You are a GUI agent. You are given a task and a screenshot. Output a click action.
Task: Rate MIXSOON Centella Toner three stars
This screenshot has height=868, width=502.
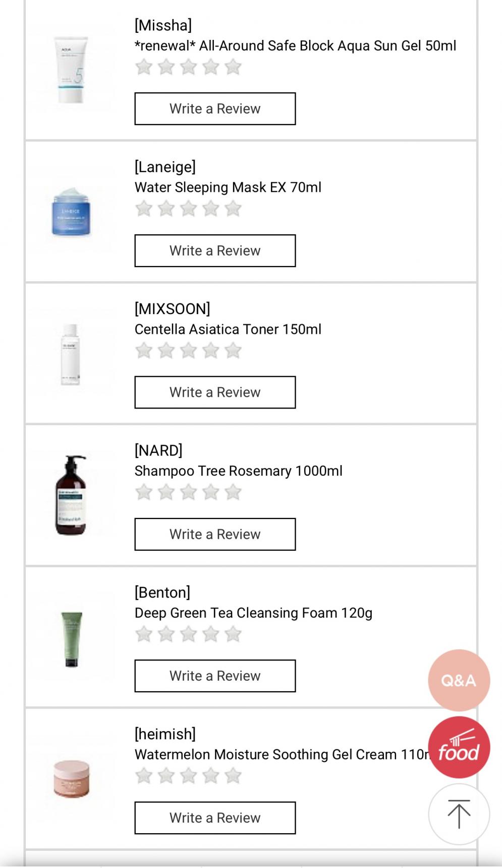click(189, 350)
